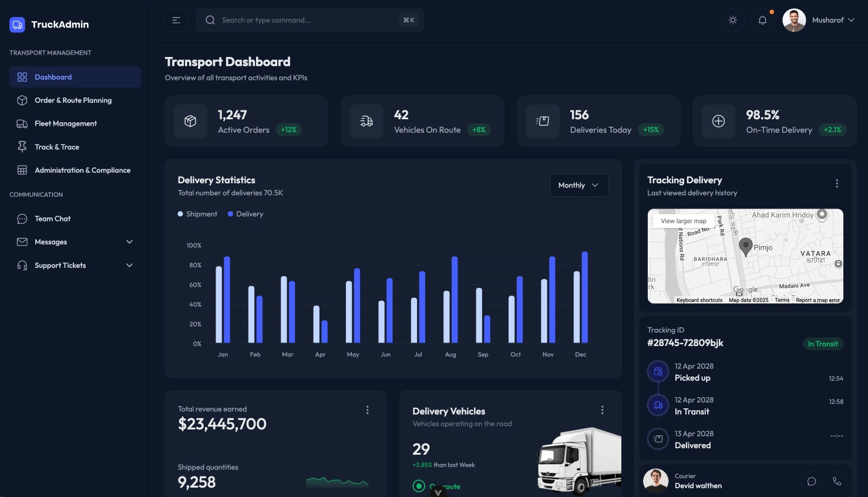868x497 pixels.
Task: Click the hamburger sidebar collapse icon
Action: click(176, 20)
